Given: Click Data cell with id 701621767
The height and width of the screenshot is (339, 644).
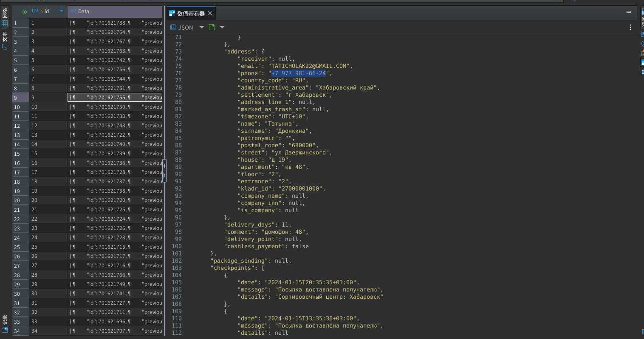Looking at the screenshot, I should 116,42.
